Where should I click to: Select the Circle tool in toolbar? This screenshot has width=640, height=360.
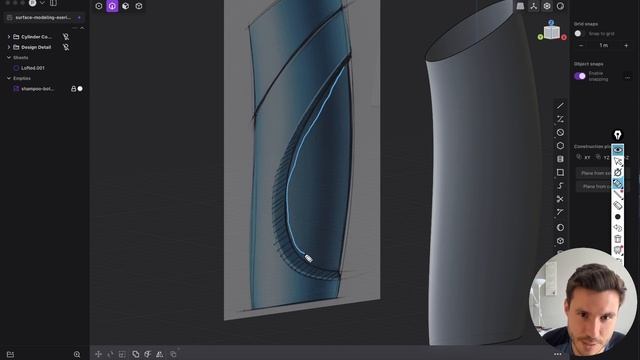560,132
